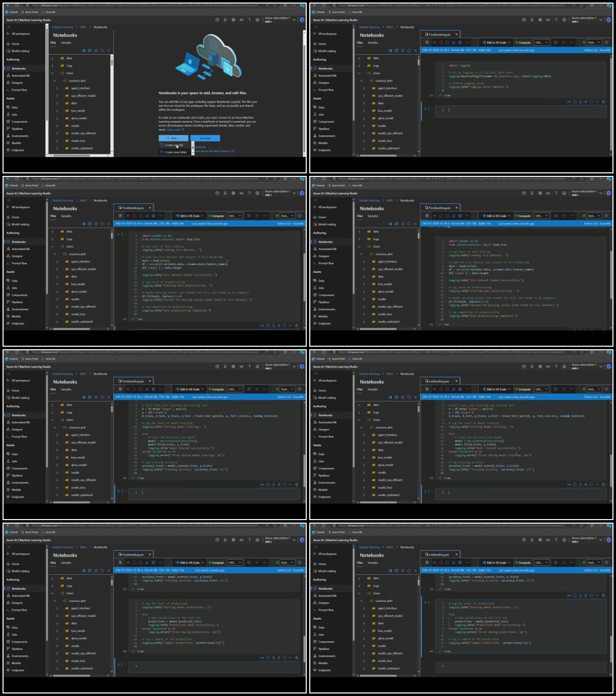Collapse the file explorer pane on the welcome screen
Screen dimensions: 616x696
click(108, 50)
